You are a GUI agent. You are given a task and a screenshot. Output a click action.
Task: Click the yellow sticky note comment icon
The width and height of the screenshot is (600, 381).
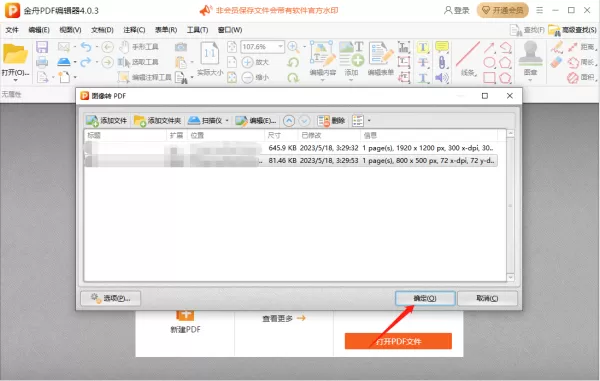point(442,47)
